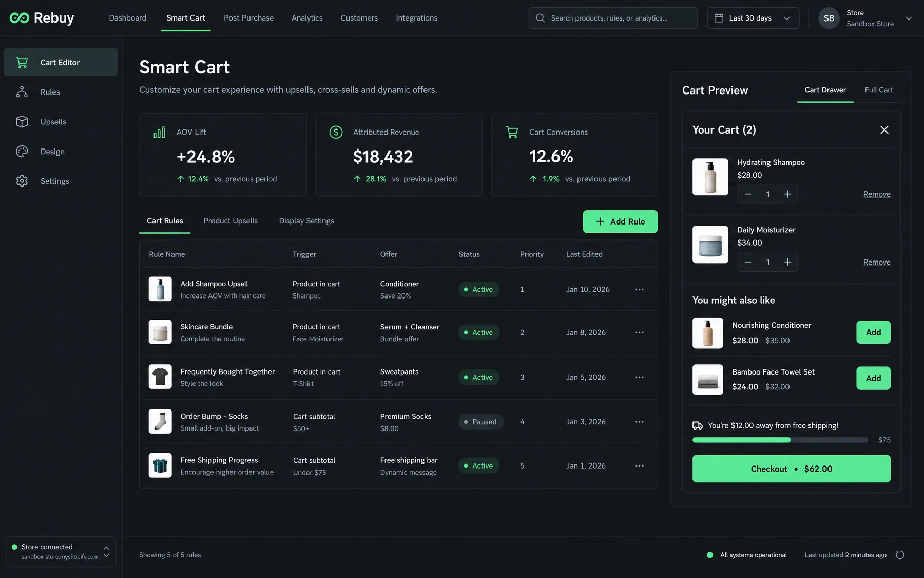Expand the Sandbox Store account menu

coord(909,18)
